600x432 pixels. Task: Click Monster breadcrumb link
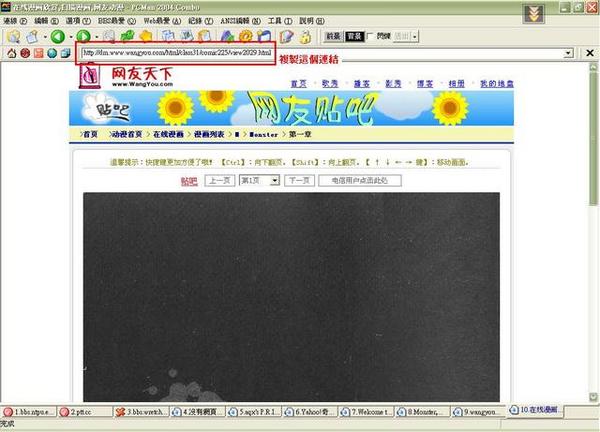(x=264, y=135)
